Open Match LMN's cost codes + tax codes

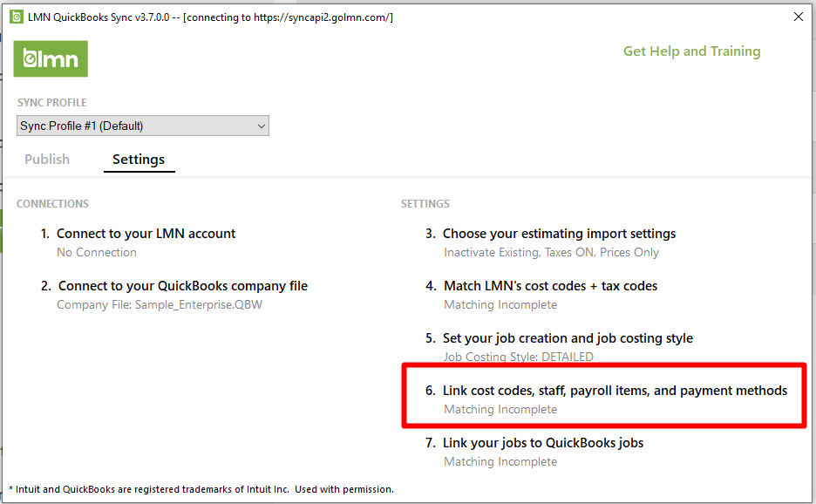(x=550, y=286)
